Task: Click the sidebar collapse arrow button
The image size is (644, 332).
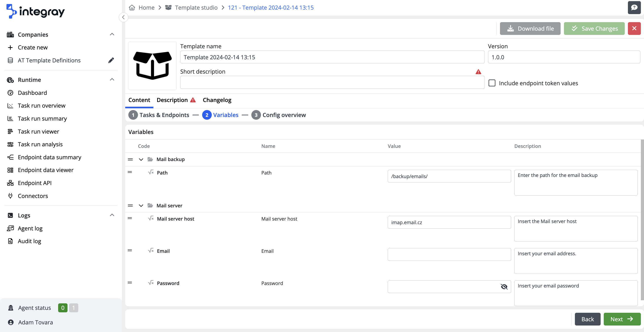Action: [x=123, y=17]
